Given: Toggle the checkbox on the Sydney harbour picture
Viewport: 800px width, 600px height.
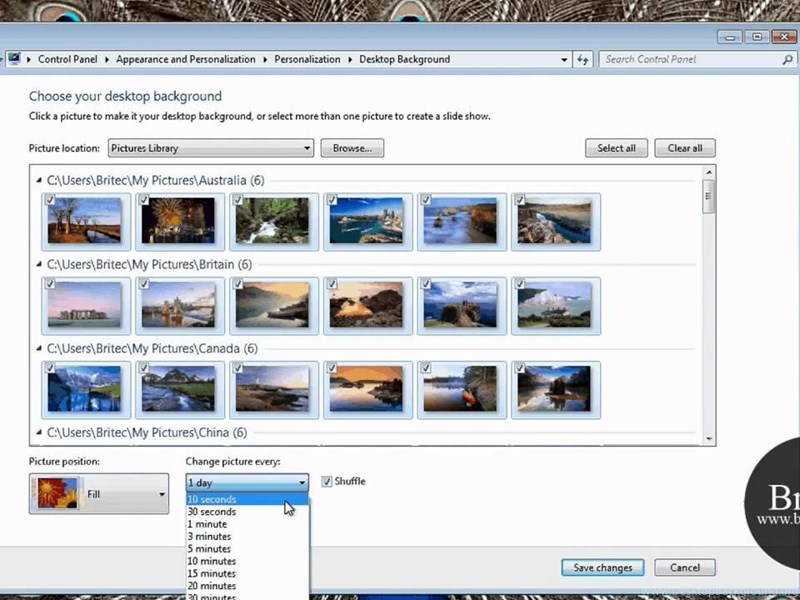Looking at the screenshot, I should 332,200.
